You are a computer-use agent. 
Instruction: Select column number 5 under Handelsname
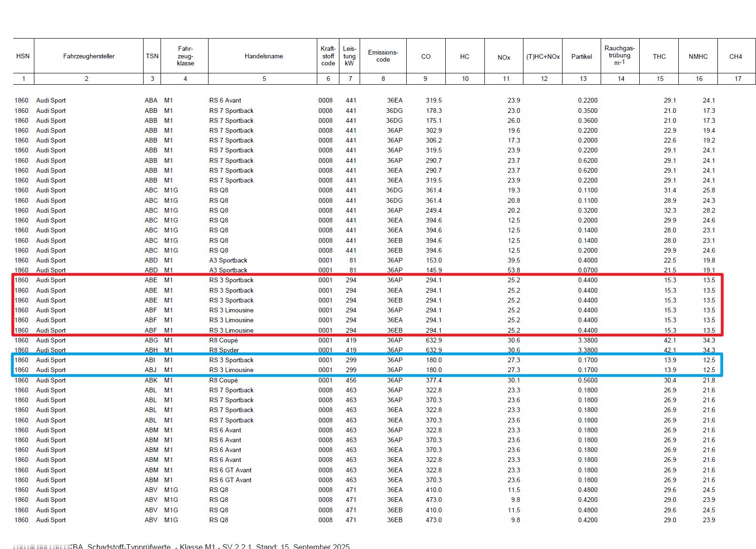pyautogui.click(x=264, y=79)
